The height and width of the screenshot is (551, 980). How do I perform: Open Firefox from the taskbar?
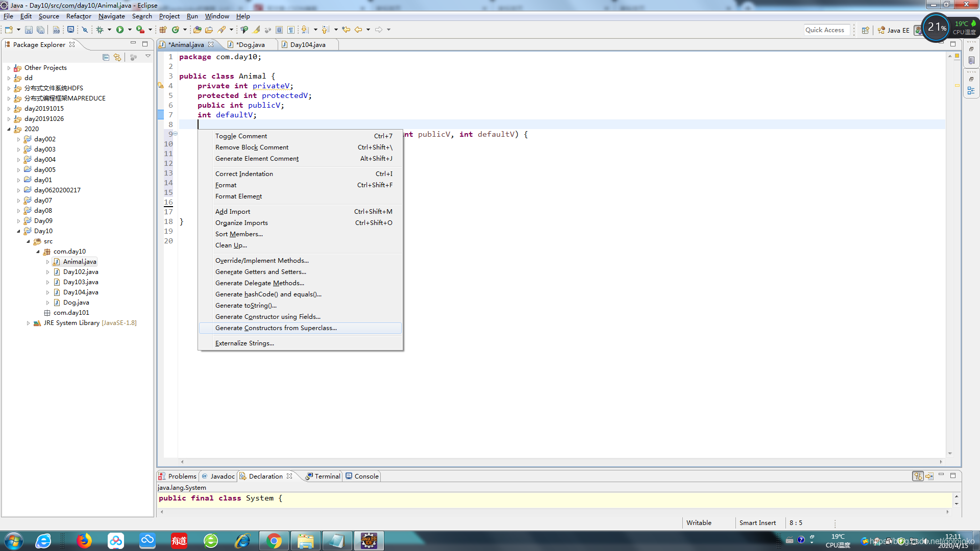(84, 541)
